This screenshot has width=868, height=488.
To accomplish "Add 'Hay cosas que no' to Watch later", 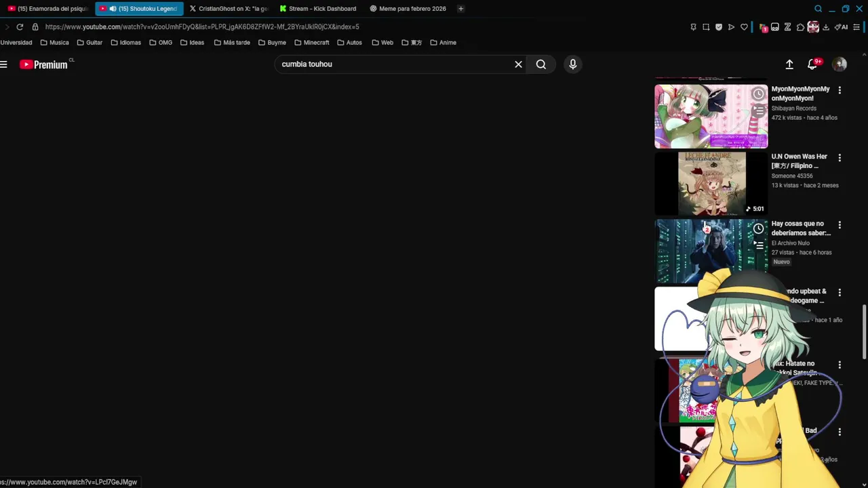I will tap(758, 229).
